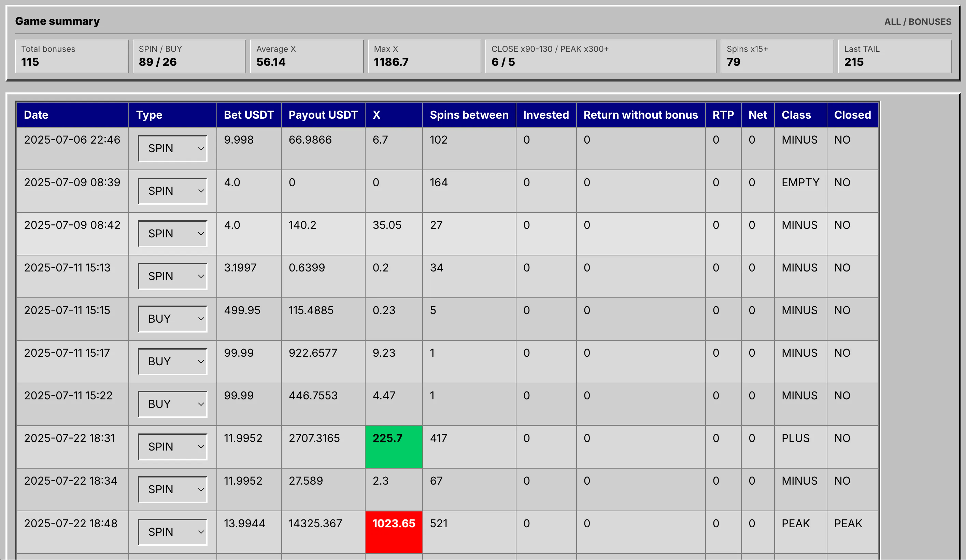
Task: Click payout value 14325.367
Action: click(x=315, y=524)
